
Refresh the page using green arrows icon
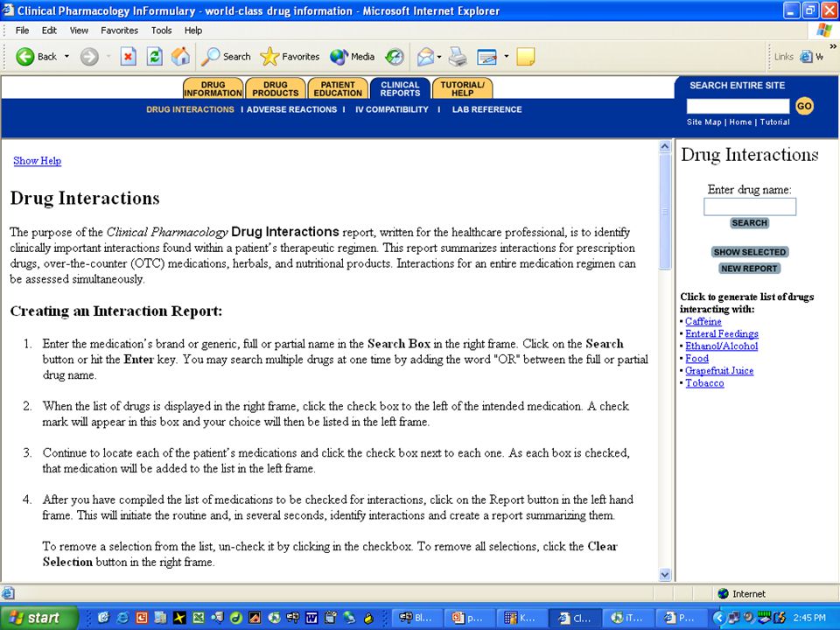(x=155, y=56)
